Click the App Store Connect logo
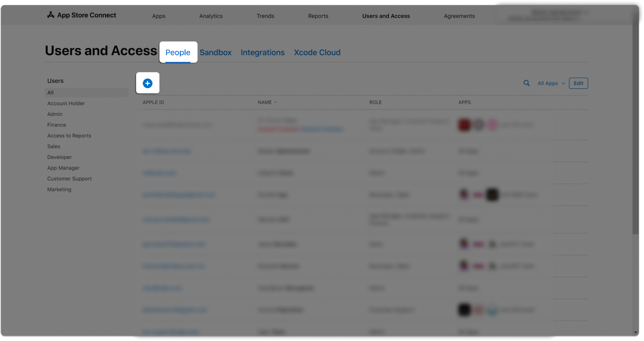Screen dimensions: 644x341 81,15
